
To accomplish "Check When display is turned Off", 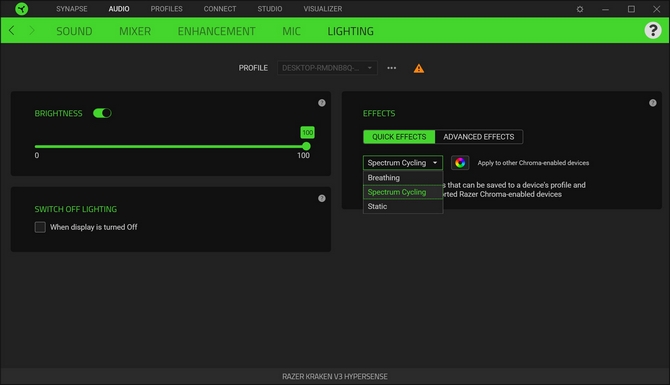I will [x=40, y=227].
